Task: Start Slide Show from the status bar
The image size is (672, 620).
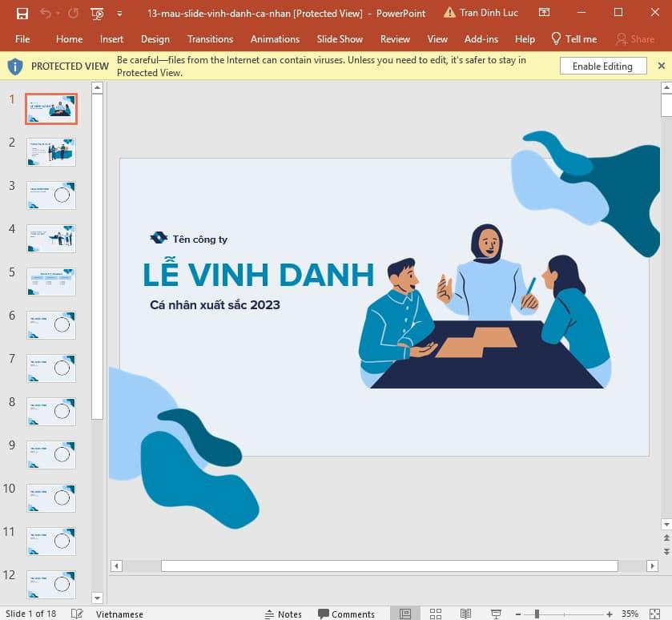Action: pyautogui.click(x=494, y=613)
